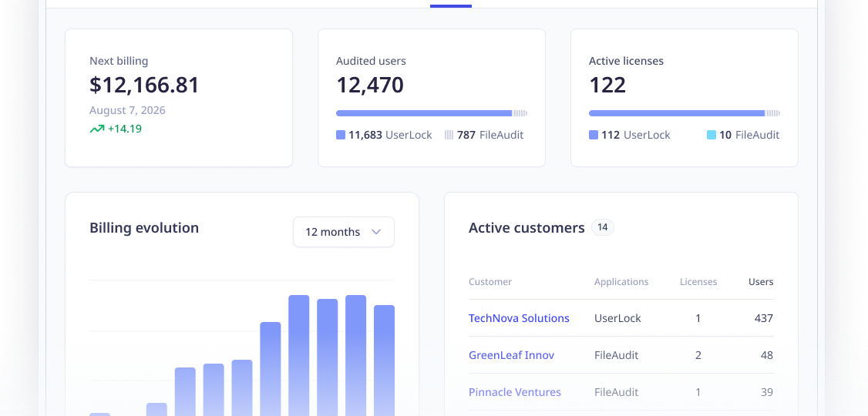The image size is (868, 416).
Task: Click the 48 users cell for GreenLeaf
Action: [767, 355]
